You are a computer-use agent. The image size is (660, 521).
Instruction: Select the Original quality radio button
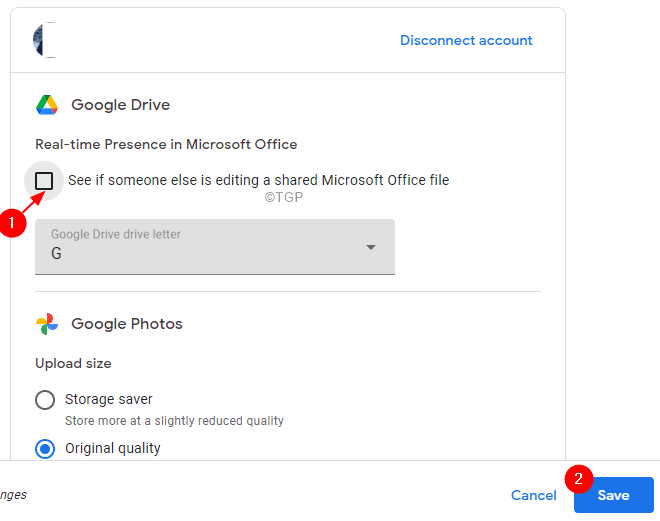point(45,449)
